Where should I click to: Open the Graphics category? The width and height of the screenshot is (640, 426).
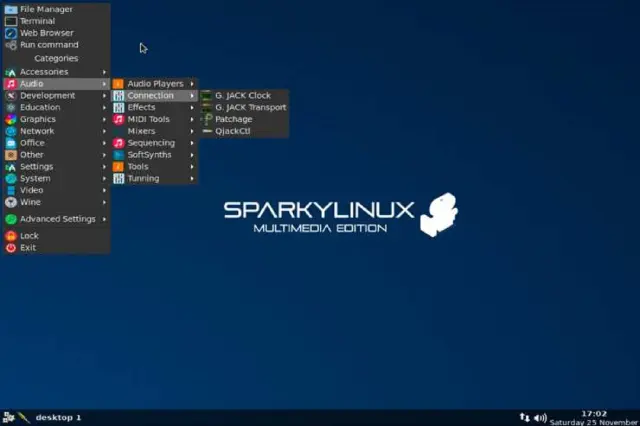(x=38, y=119)
